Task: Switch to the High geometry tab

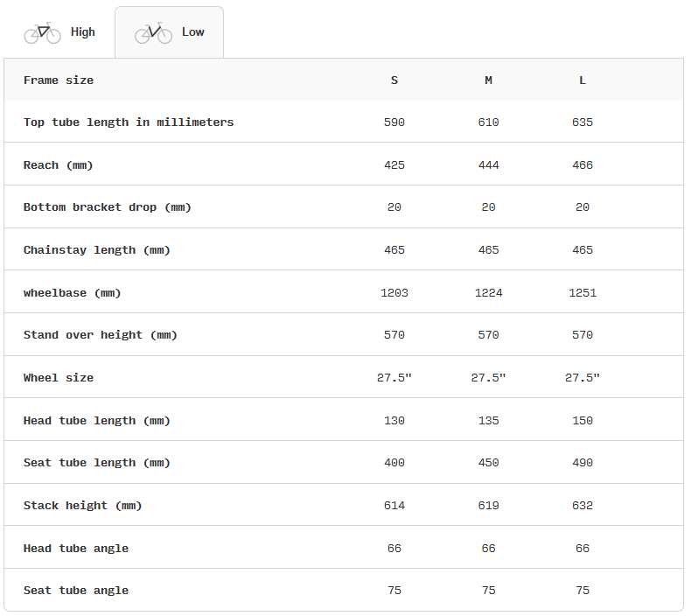Action: (x=82, y=32)
